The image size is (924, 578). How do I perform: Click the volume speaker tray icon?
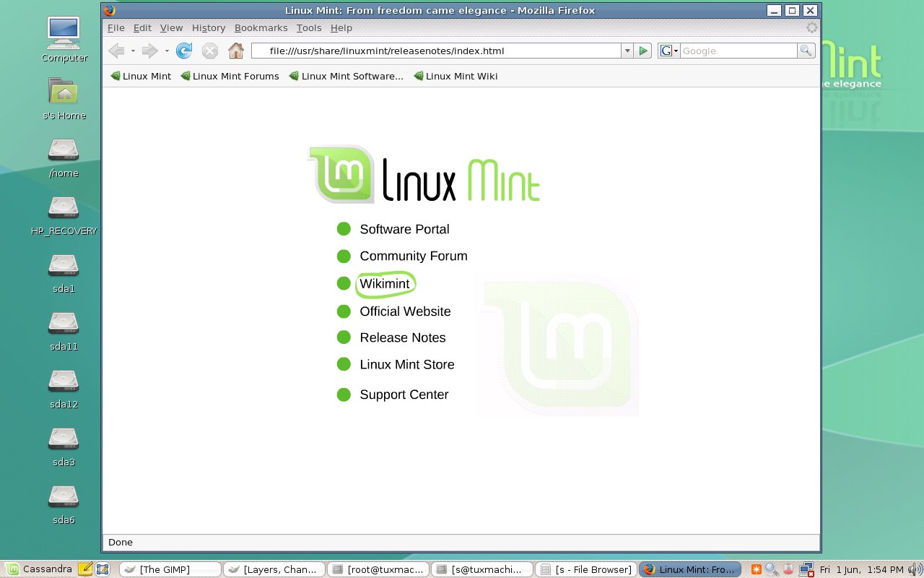coord(914,569)
